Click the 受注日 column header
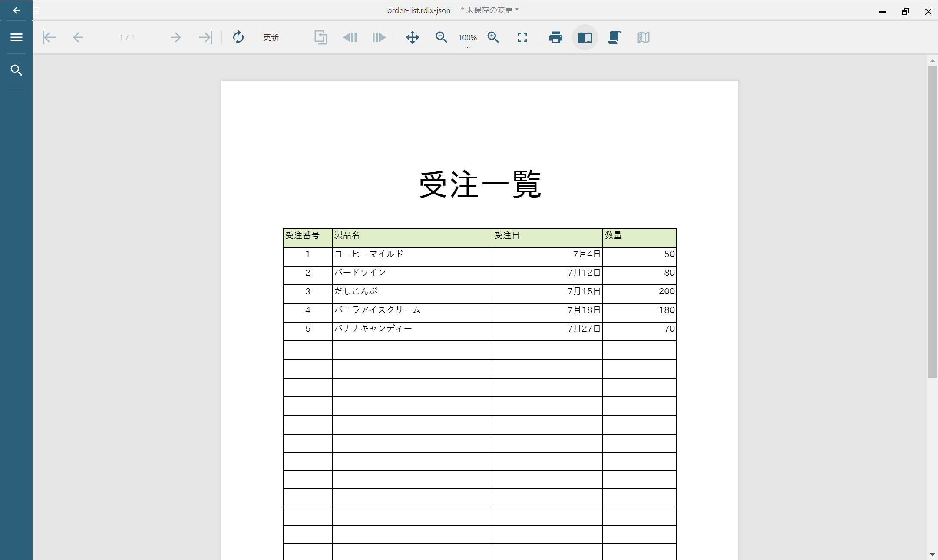938x560 pixels. click(547, 238)
